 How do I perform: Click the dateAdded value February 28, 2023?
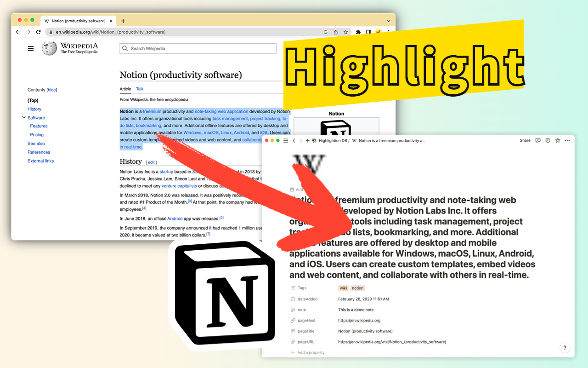pos(363,299)
